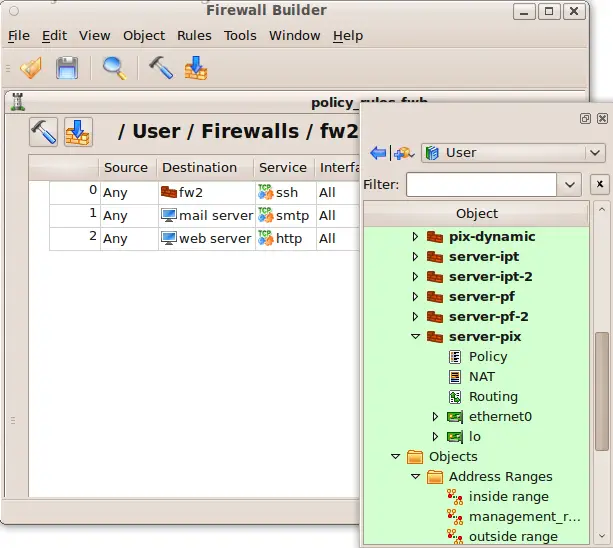Collapse the server-pix tree node
613x548 pixels.
415,337
